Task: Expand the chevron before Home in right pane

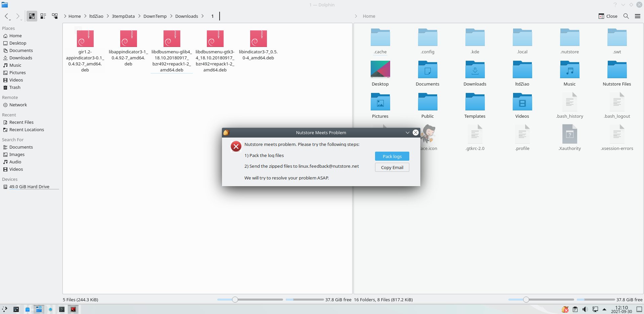Action: pyautogui.click(x=356, y=16)
